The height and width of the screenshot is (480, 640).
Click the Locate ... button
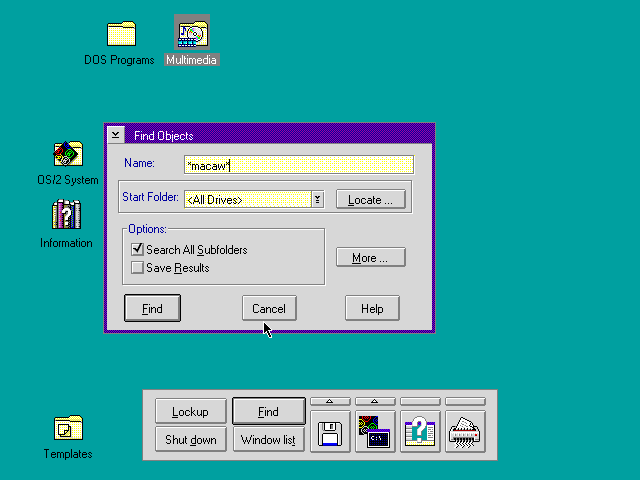tap(371, 199)
